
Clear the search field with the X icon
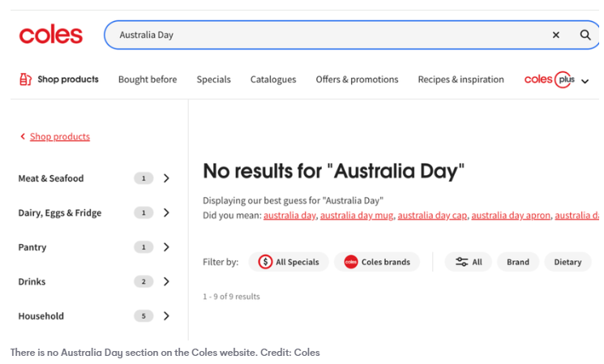(556, 35)
